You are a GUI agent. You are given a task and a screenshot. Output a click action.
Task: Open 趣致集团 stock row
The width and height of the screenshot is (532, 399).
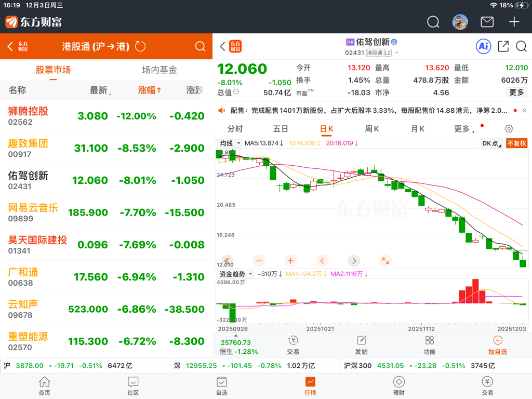[106, 148]
